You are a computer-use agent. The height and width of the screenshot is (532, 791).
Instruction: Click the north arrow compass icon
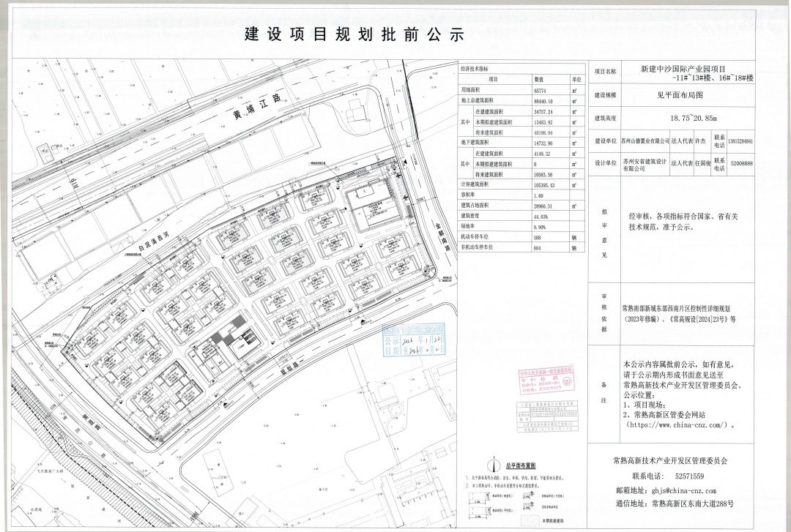494,465
